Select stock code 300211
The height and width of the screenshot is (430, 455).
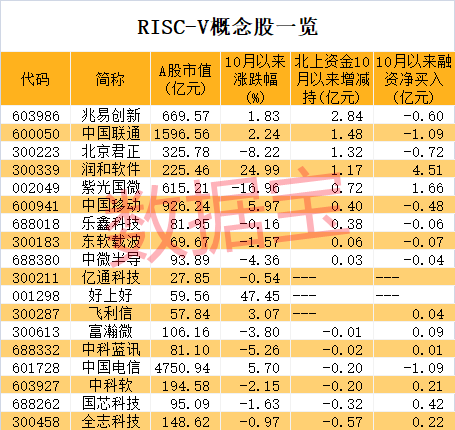click(36, 278)
